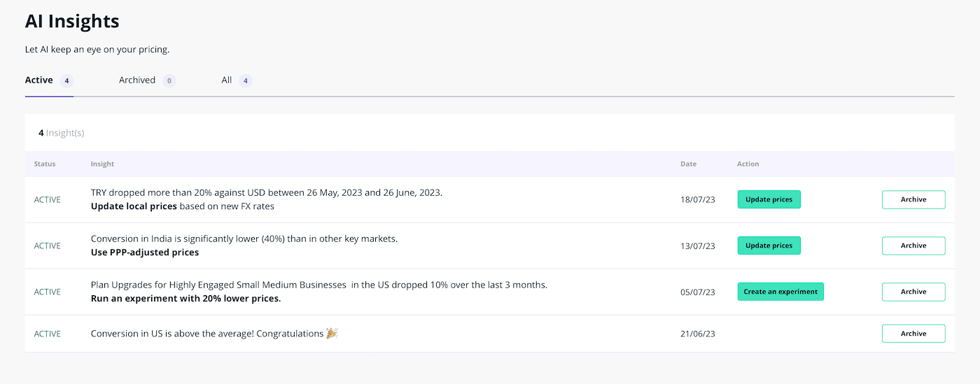This screenshot has width=980, height=384.
Task: Click the 18/07/23 date cell
Action: click(x=698, y=200)
